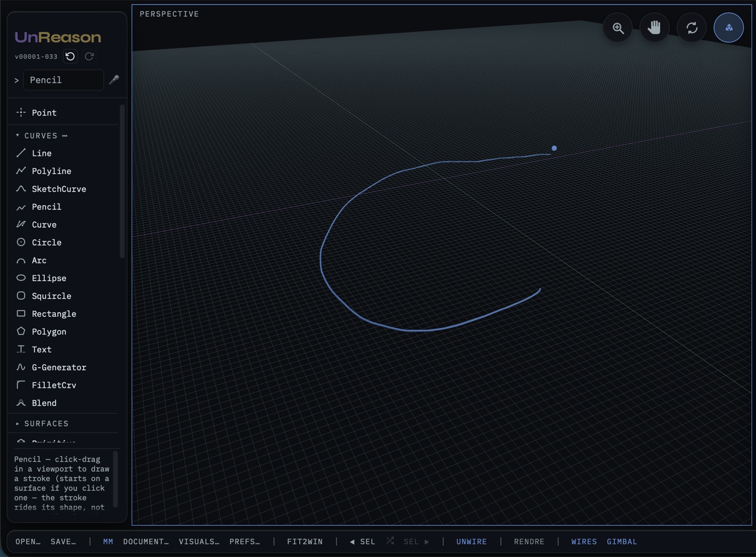The width and height of the screenshot is (756, 557).
Task: Open the VISUALS… settings
Action: pyautogui.click(x=199, y=541)
